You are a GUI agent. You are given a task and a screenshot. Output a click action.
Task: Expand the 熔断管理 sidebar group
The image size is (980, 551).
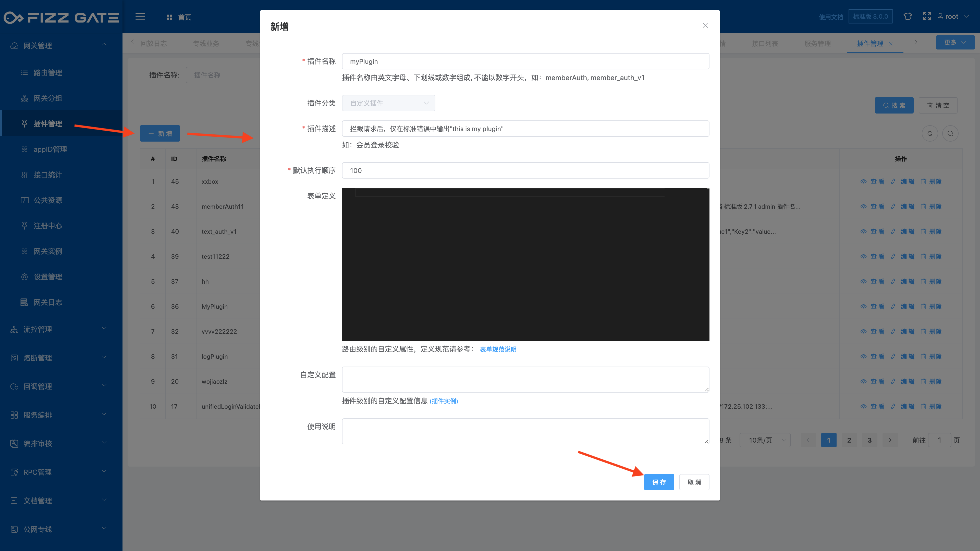[61, 358]
